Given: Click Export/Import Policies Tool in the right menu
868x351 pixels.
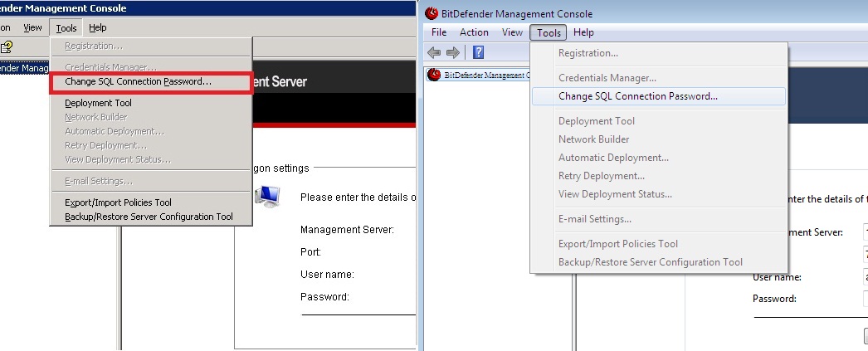Looking at the screenshot, I should pyautogui.click(x=659, y=244).
